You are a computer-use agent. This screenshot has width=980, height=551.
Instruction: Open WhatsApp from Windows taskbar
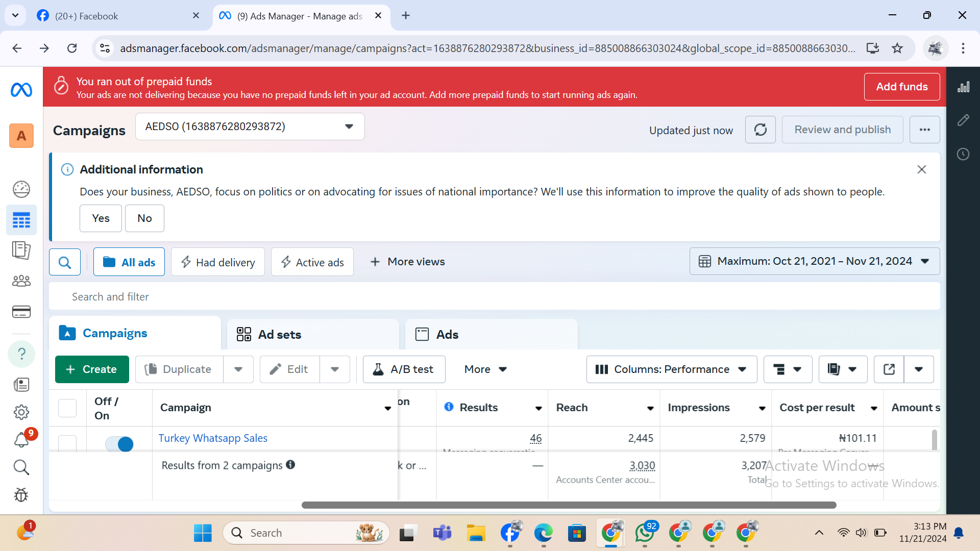point(645,533)
